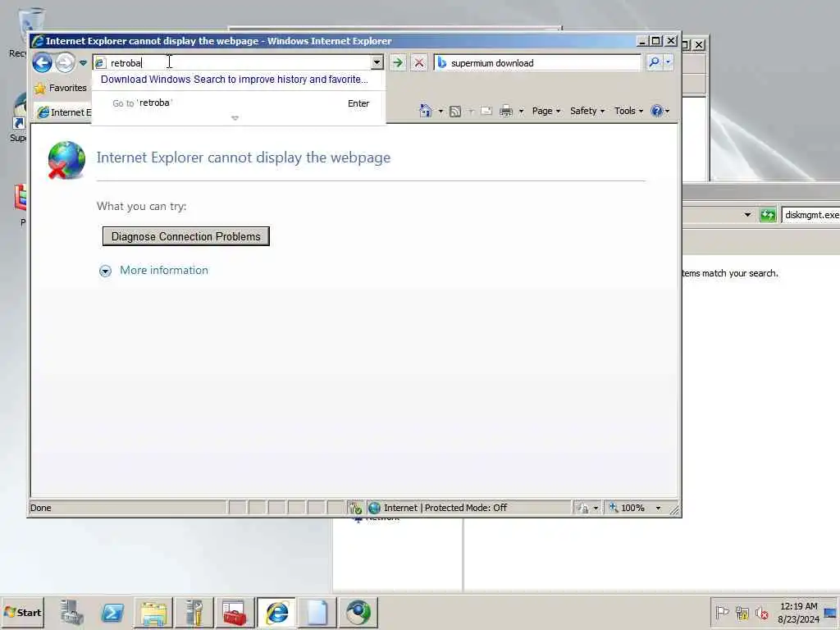Click green refresh button in background Explorer window
840x630 pixels.
click(x=768, y=215)
